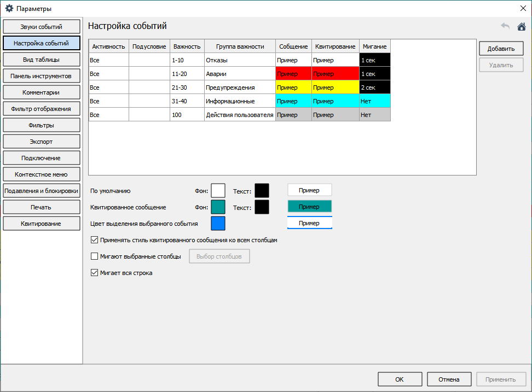The width and height of the screenshot is (532, 392).
Task: Open the 'Звуки событий' section
Action: click(42, 27)
